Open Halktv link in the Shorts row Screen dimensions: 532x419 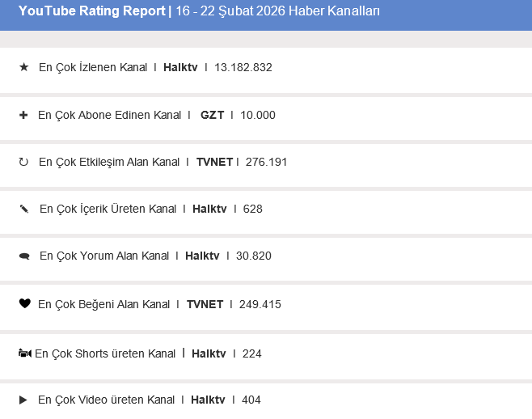point(209,353)
